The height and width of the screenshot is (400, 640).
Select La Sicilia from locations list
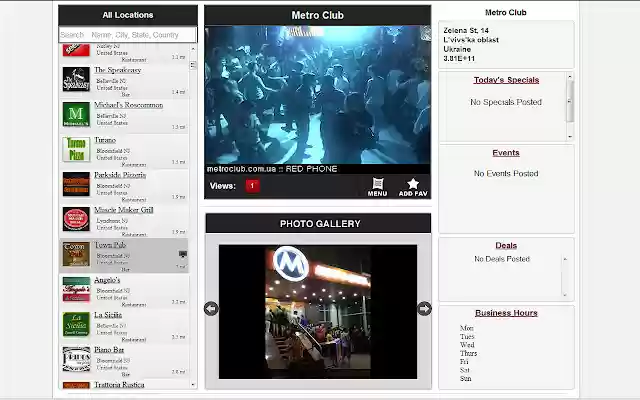[x=107, y=316]
